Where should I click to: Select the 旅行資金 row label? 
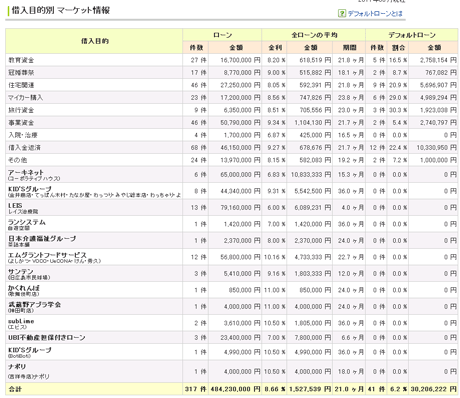[x=21, y=110]
